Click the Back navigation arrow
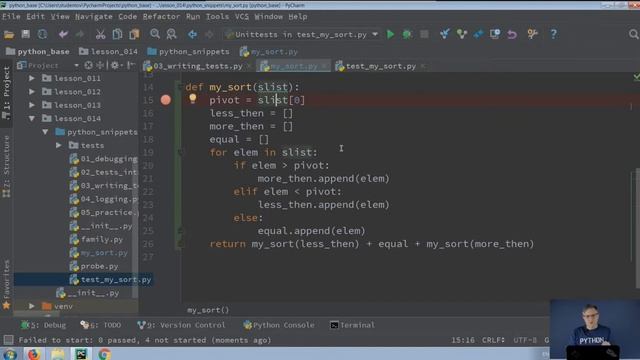Viewport: 640px width, 360px height. [192, 34]
